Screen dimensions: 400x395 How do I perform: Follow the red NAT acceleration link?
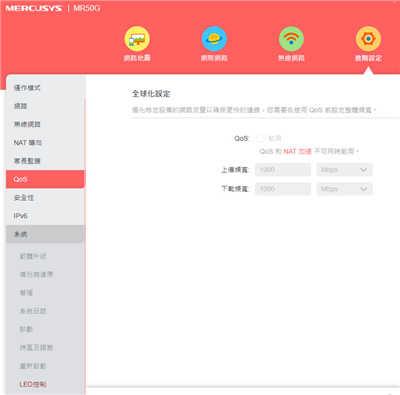pyautogui.click(x=297, y=151)
